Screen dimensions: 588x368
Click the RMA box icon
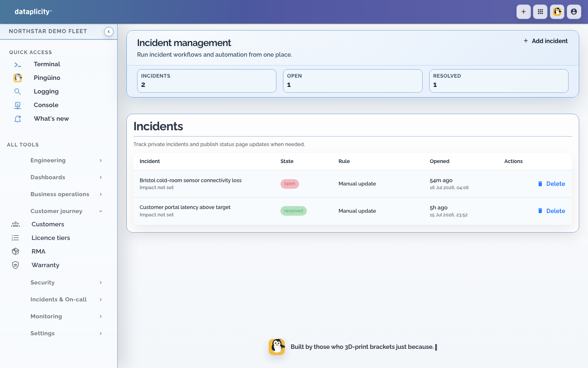tap(15, 251)
